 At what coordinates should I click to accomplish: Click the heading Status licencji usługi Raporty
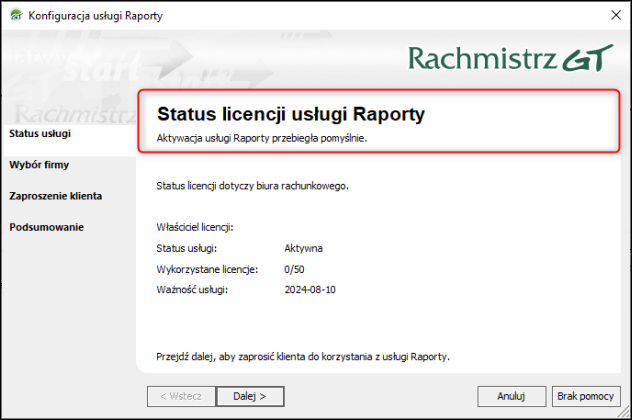291,114
